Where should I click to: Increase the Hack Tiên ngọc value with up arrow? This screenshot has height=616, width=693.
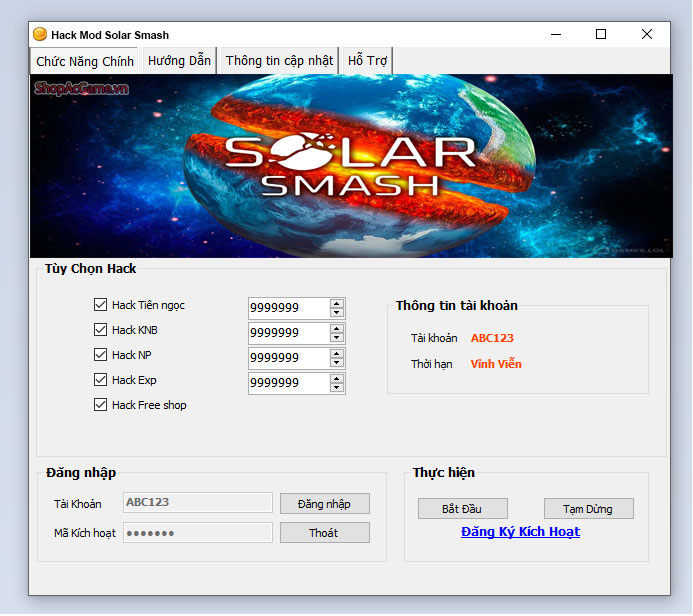click(337, 303)
